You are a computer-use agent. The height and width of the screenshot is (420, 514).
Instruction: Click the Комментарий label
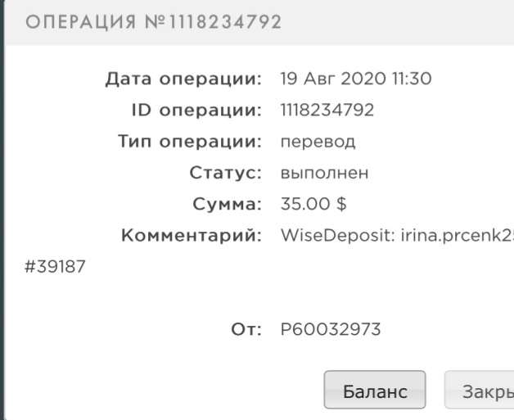(x=191, y=236)
